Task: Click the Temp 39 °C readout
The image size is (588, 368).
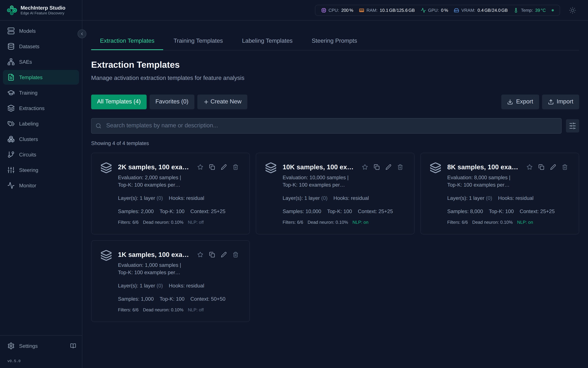Action: (x=530, y=10)
